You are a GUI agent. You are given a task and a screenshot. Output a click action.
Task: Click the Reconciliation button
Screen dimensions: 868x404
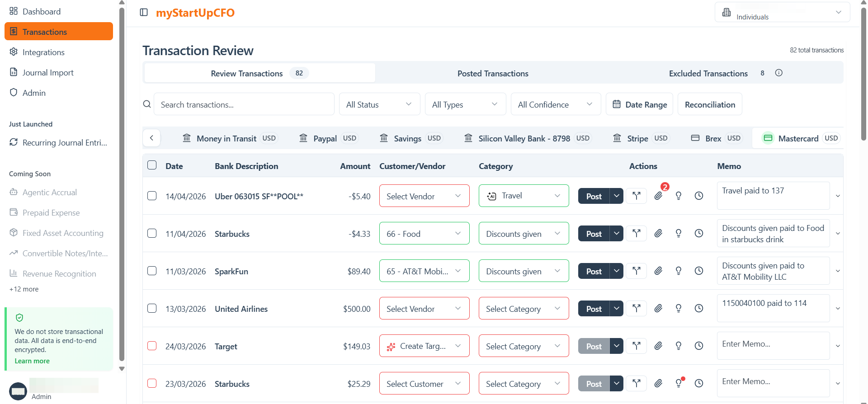click(710, 104)
